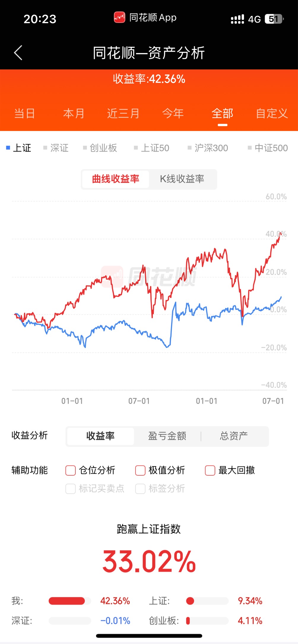Select the 上证50 index legend marker
Screen dimensions: 298x644
pos(136,148)
